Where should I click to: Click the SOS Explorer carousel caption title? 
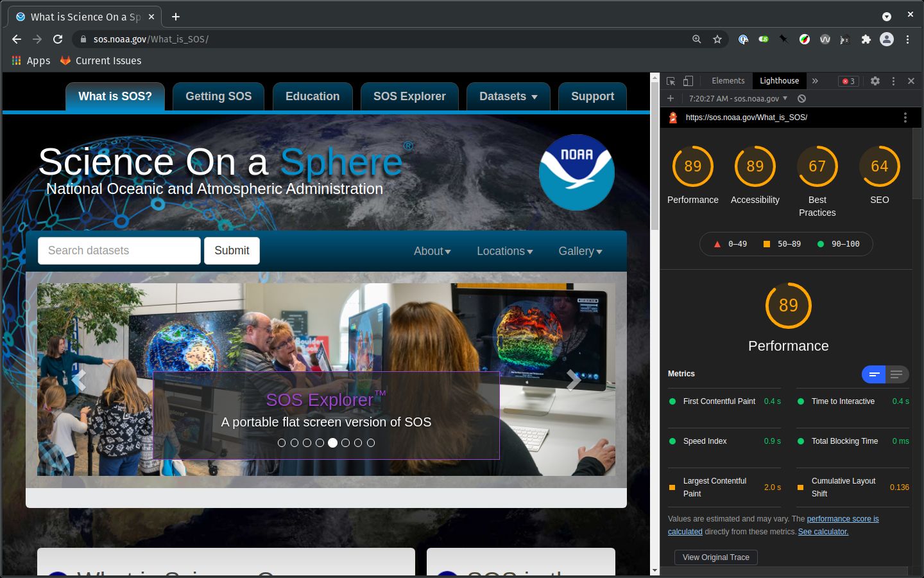point(326,399)
